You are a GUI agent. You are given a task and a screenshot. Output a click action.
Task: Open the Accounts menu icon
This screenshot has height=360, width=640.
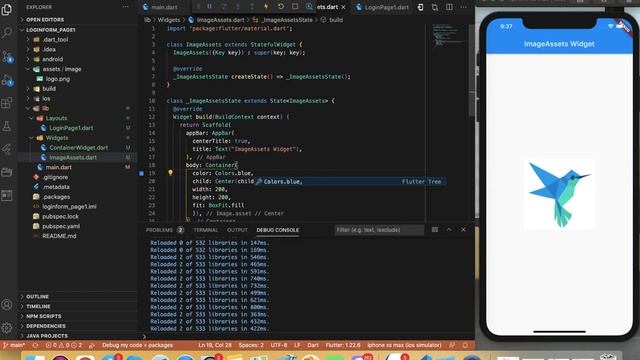[7, 304]
